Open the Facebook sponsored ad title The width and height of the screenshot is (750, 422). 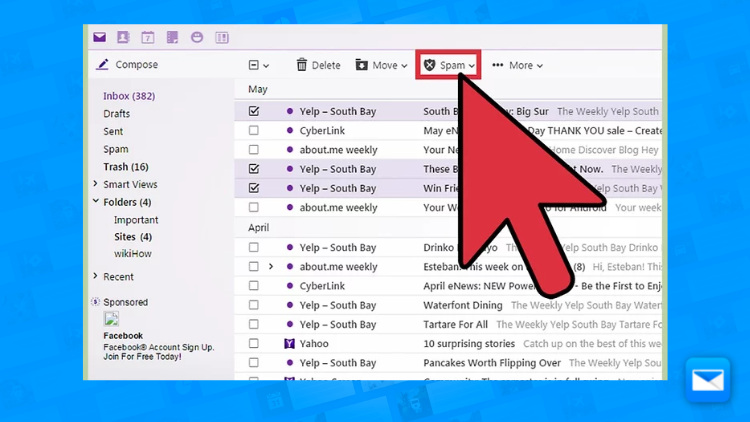[123, 335]
